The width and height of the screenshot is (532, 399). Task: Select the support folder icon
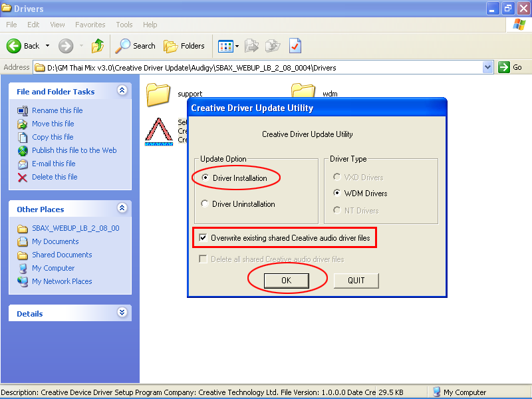pos(158,94)
